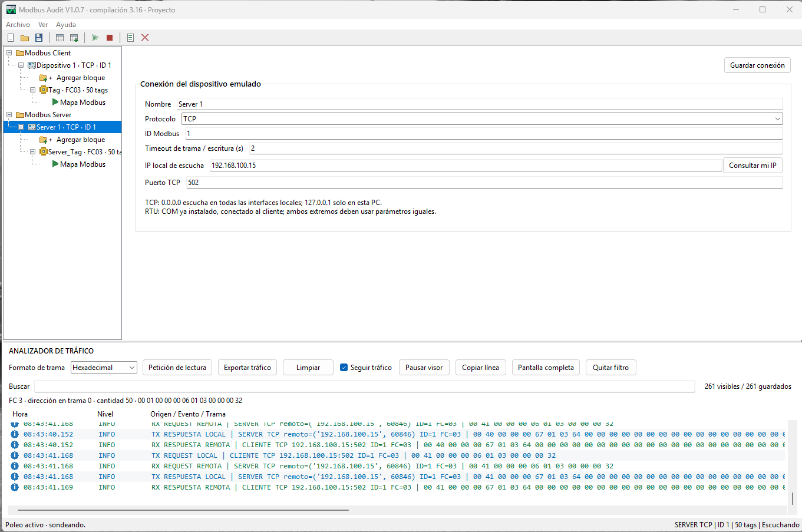Open the Archivo menu
802x532 pixels.
pyautogui.click(x=18, y=25)
